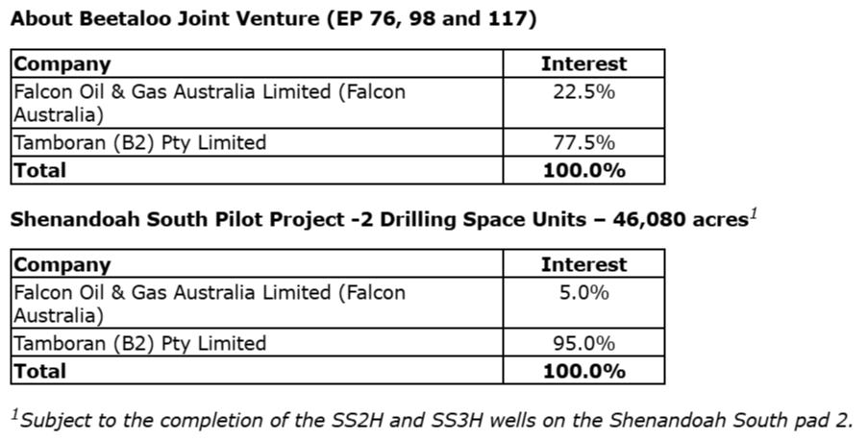Click Company header in Shenandoah South table
Viewport: 868px width, 442px height.
tap(62, 264)
